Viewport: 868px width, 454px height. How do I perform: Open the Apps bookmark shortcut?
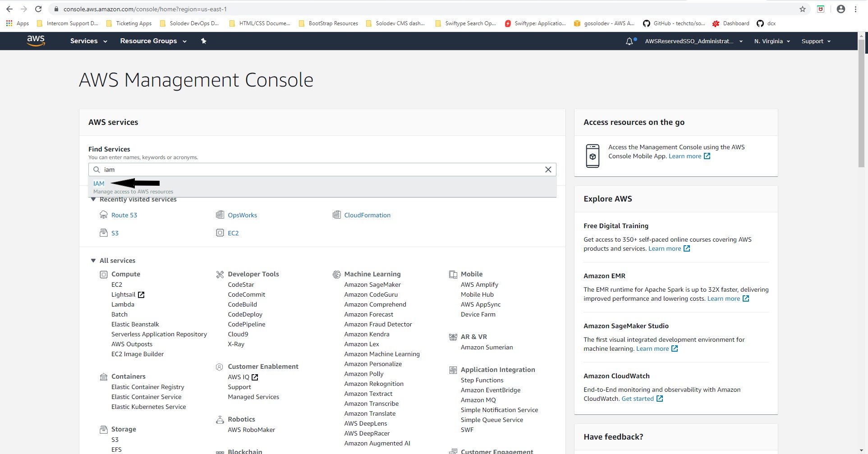coord(17,23)
